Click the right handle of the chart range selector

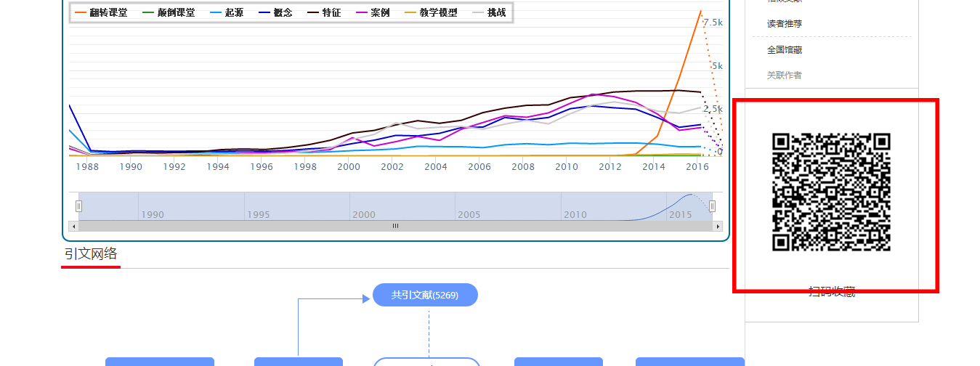point(713,206)
